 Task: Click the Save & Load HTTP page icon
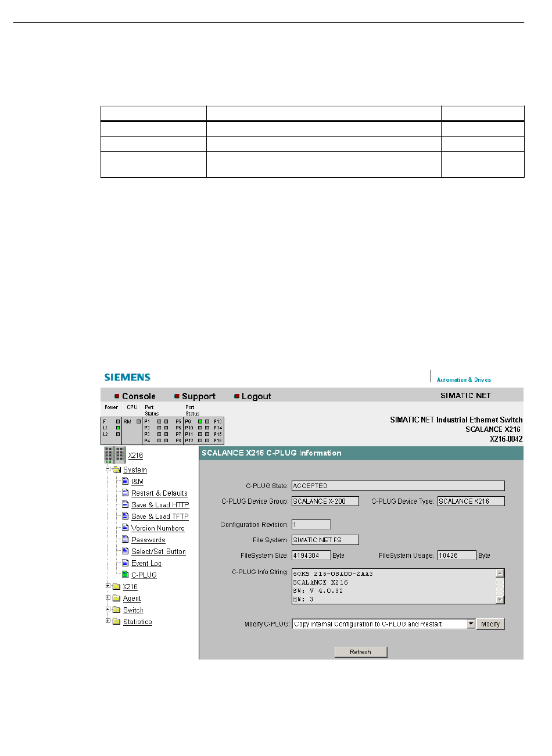click(x=125, y=504)
